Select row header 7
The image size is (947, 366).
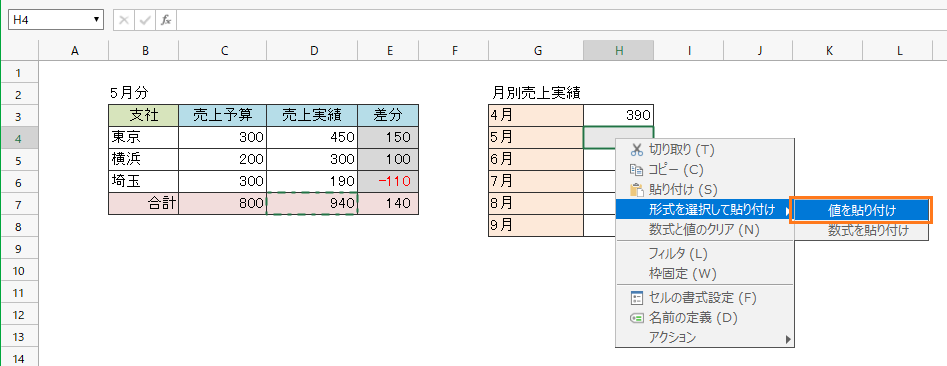coord(18,204)
